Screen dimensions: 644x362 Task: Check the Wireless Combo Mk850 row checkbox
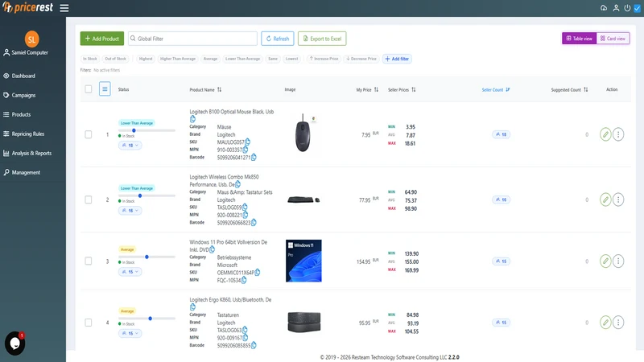(x=89, y=200)
